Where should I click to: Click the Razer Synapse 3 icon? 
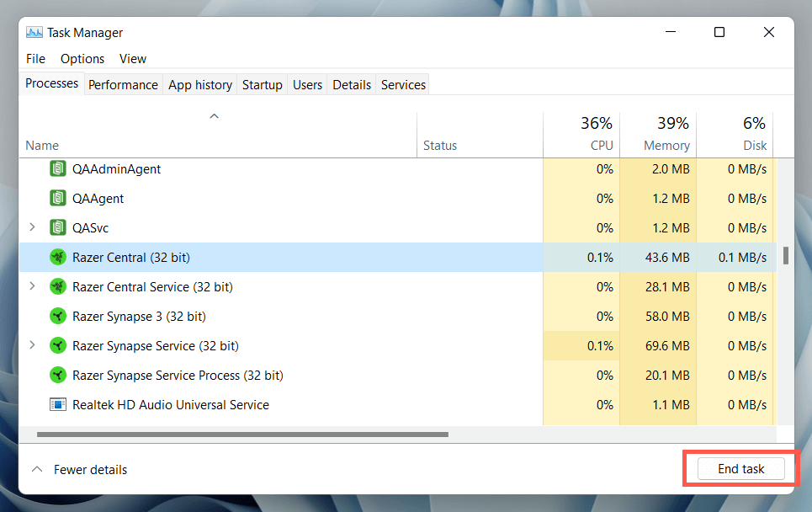tap(57, 316)
